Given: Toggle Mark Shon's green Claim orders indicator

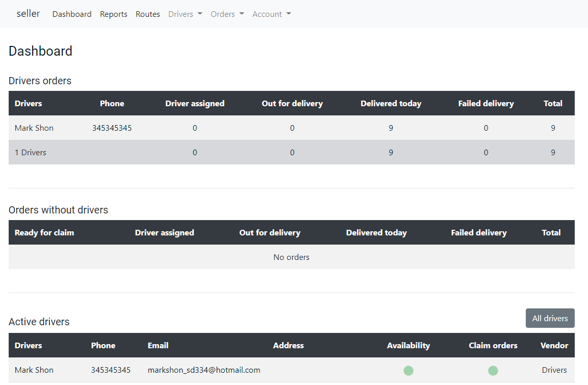Looking at the screenshot, I should click(x=493, y=371).
